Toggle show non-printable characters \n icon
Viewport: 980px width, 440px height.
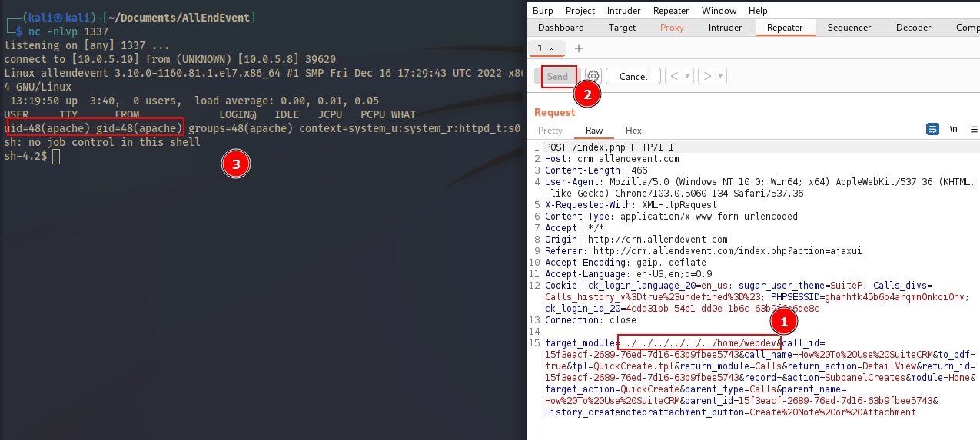(954, 130)
